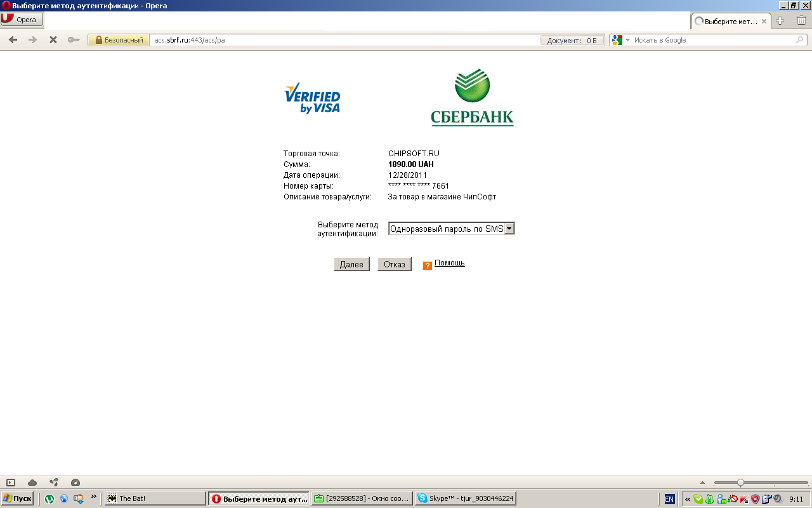The image size is (812, 508).
Task: Switch the EN language indicator
Action: (x=669, y=499)
